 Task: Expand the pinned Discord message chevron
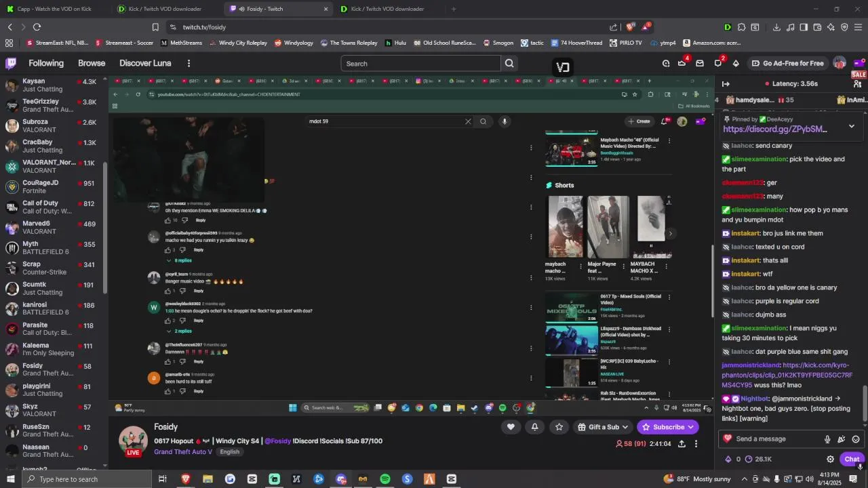click(852, 126)
